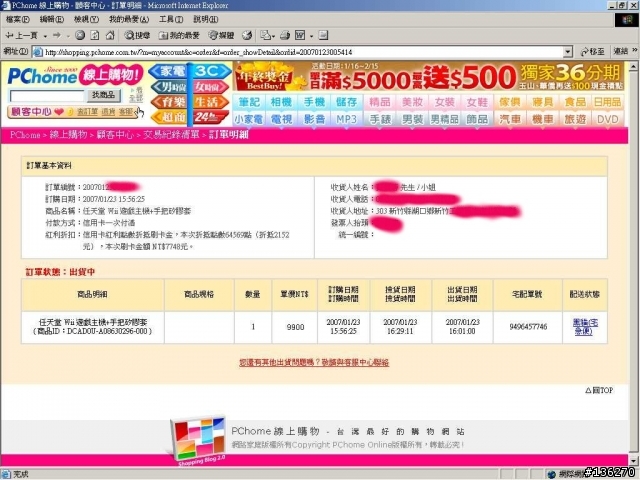The width and height of the screenshot is (640, 480).
Task: Click the PChome product search field
Action: [x=47, y=96]
